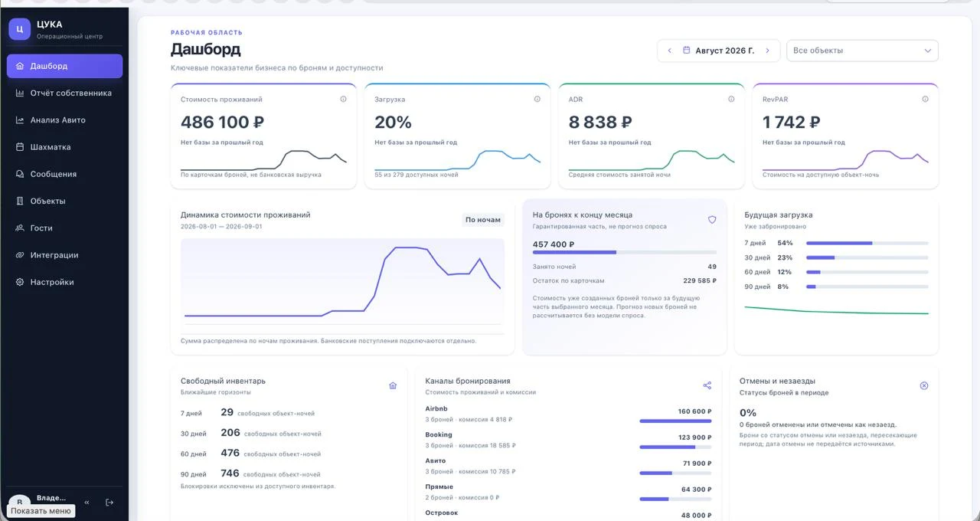Open Гости page
The height and width of the screenshot is (521, 980).
click(x=64, y=228)
